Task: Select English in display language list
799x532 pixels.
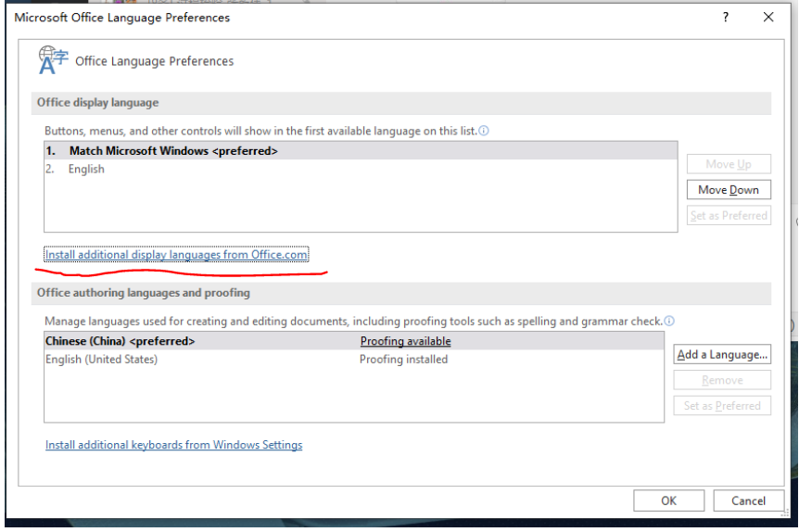Action: coord(86,170)
